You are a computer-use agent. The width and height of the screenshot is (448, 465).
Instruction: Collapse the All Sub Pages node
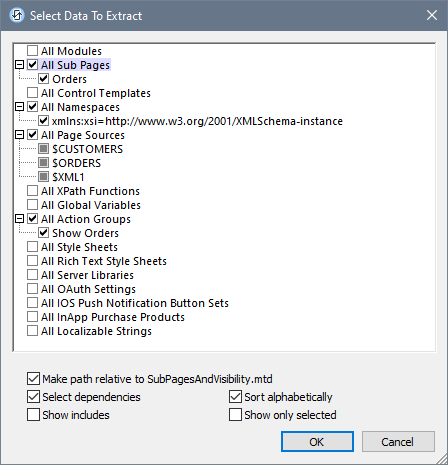point(20,65)
